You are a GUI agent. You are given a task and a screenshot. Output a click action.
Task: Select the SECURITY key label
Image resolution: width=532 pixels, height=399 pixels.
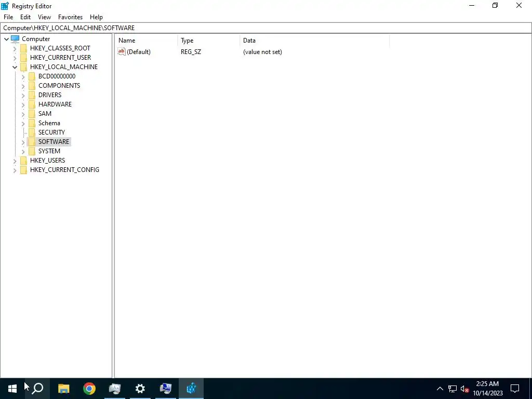(51, 132)
